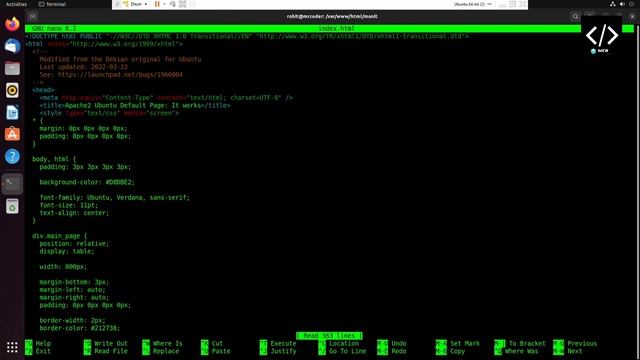Screen dimensions: 640x360
Task: Open the power menu icon in top bar
Action: click(x=631, y=4)
